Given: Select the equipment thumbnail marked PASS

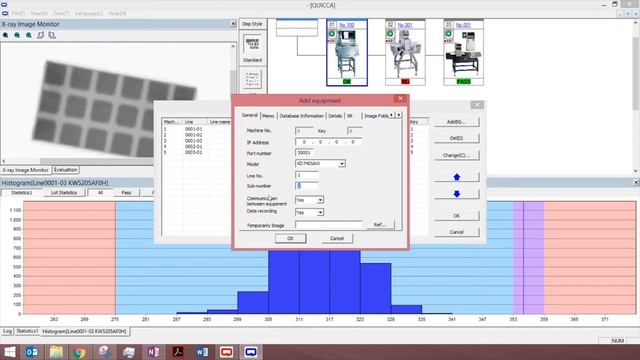Looking at the screenshot, I should pos(464,53).
